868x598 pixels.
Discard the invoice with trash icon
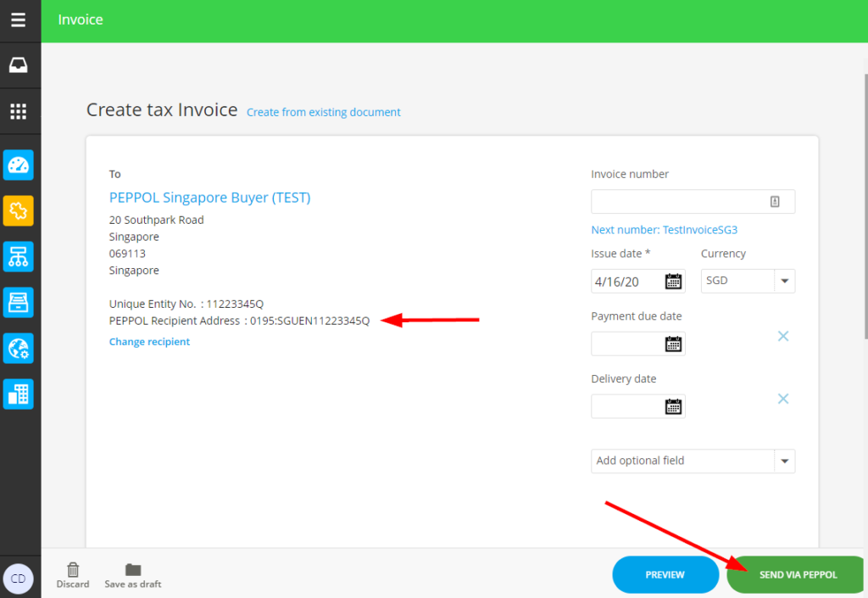click(73, 576)
